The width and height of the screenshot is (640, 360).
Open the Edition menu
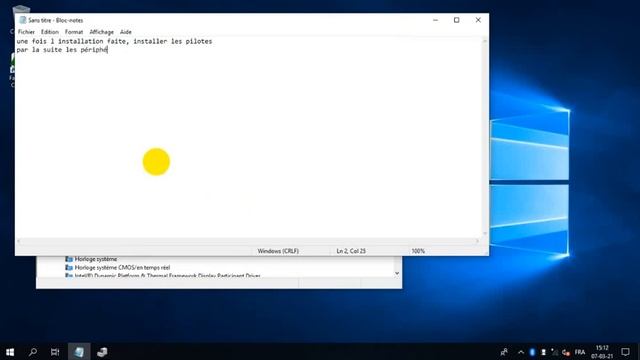(x=50, y=32)
